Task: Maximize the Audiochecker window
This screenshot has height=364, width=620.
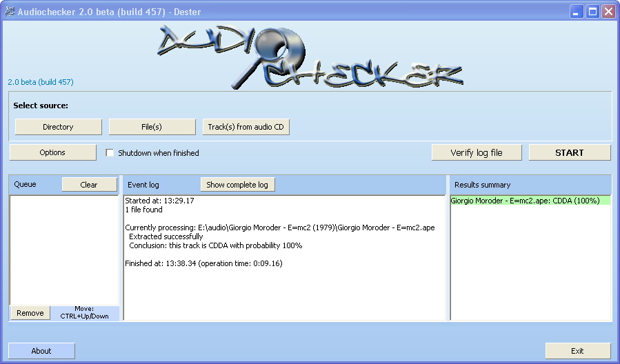Action: 592,12
